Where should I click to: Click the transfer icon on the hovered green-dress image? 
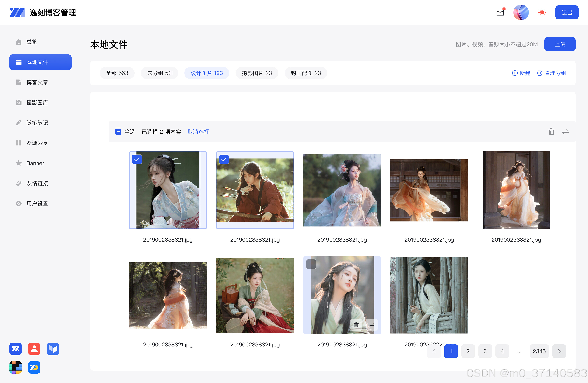click(372, 325)
